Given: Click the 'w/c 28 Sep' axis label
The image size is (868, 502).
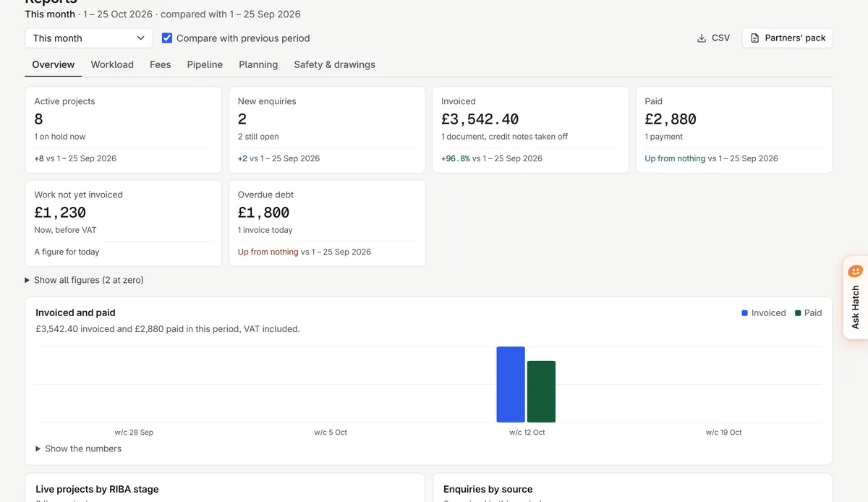Looking at the screenshot, I should coord(134,433).
